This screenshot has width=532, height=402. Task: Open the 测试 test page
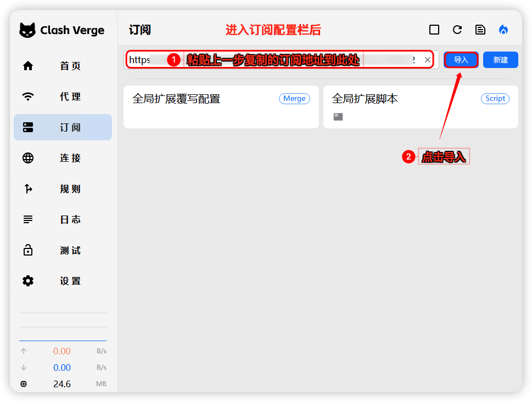tap(63, 250)
